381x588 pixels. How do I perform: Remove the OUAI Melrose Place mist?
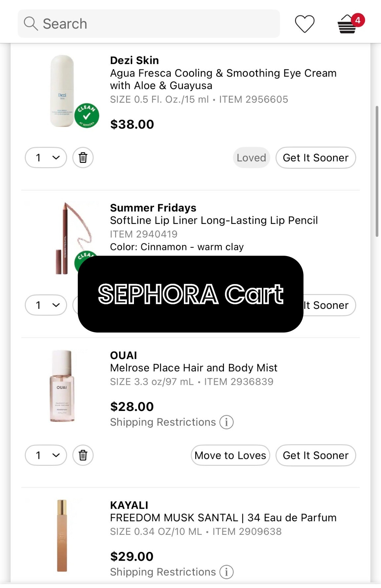click(x=83, y=455)
